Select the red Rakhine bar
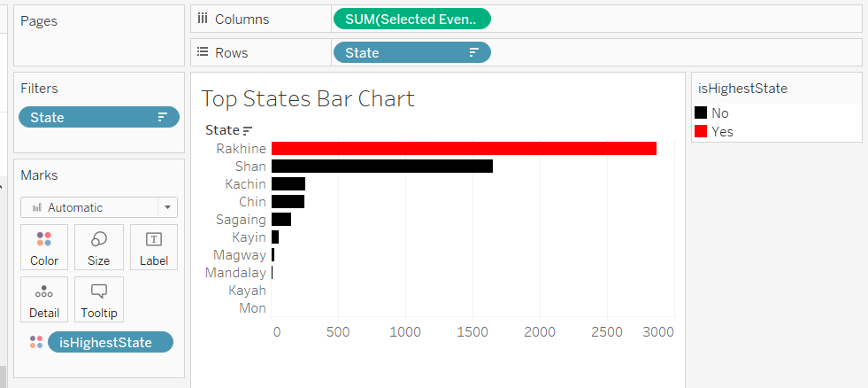 pyautogui.click(x=464, y=148)
